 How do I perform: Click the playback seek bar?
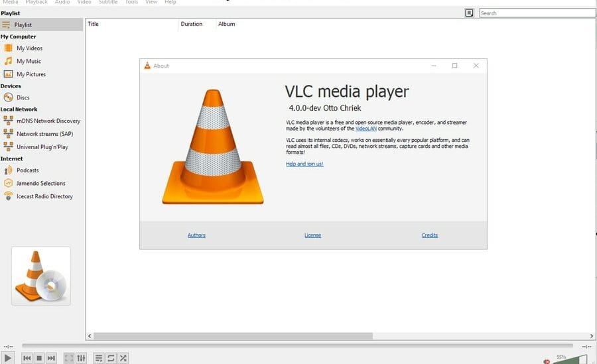297,345
